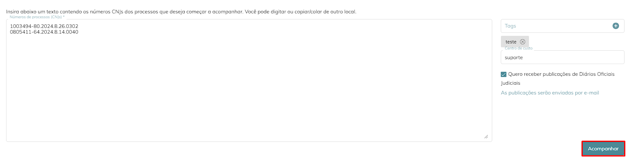Click the "Insira abaixo um texto" instruction sentence

pos(125,12)
